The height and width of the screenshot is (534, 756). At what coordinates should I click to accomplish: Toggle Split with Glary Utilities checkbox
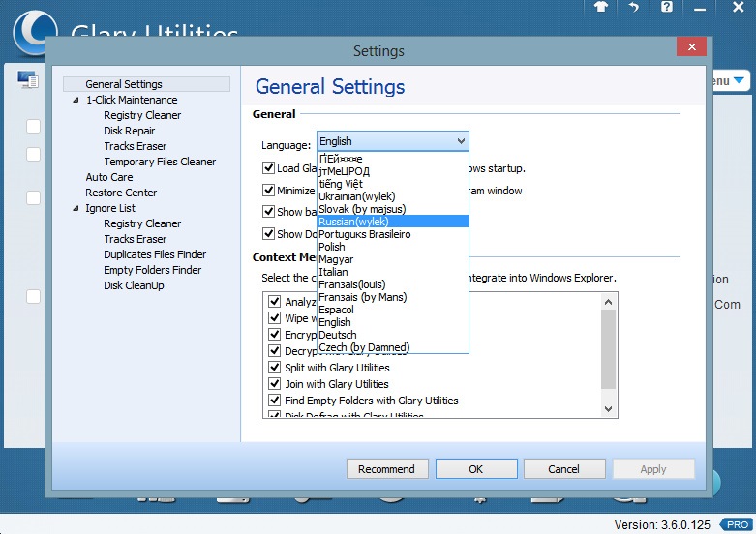tap(275, 368)
